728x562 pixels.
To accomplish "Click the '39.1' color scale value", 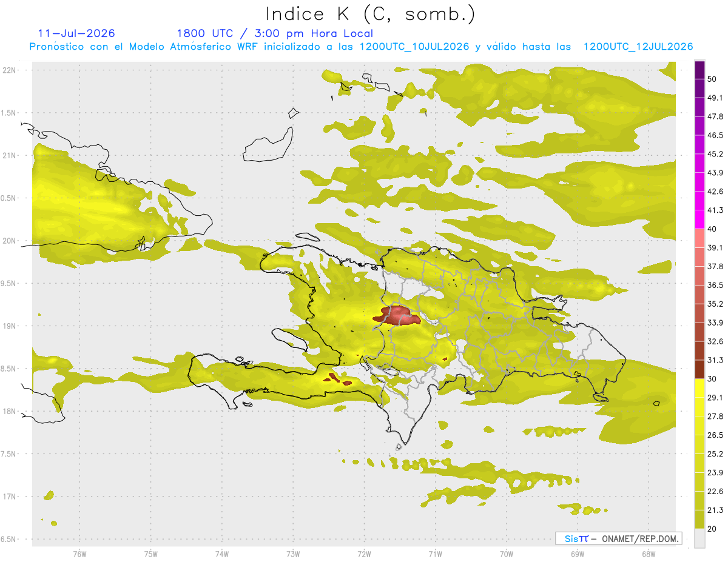I will tap(715, 247).
